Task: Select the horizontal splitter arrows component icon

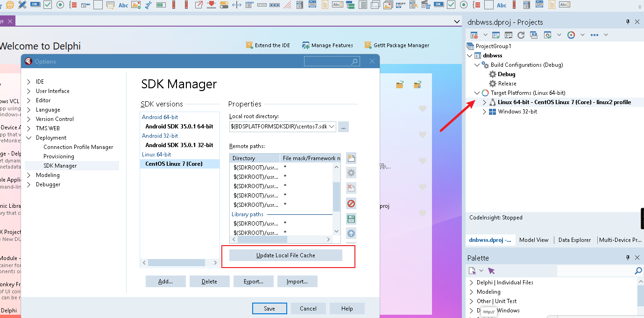Action: point(236,5)
